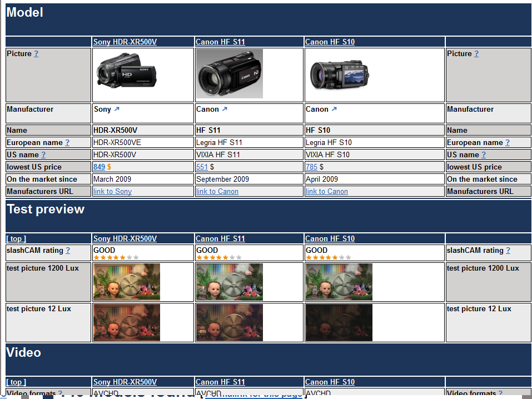Open slashCAM rating help in right column

(508, 251)
